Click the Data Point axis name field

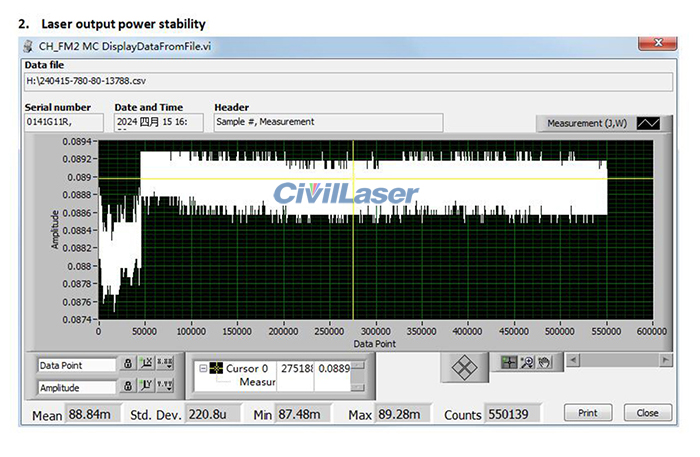[x=77, y=365]
